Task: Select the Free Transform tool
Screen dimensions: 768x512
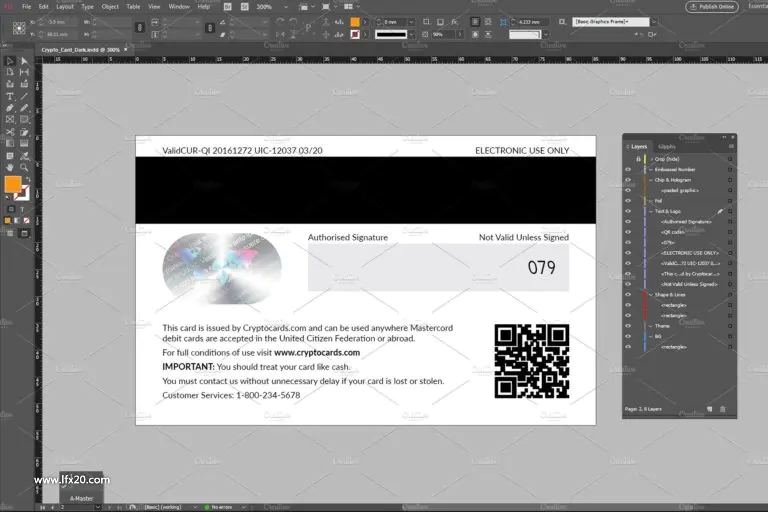Action: [x=24, y=132]
